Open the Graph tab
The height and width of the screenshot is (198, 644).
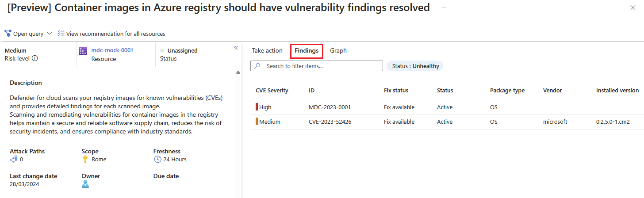338,50
